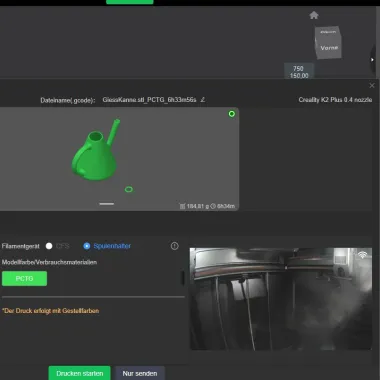Click the green active tab at top

click(x=130, y=2)
